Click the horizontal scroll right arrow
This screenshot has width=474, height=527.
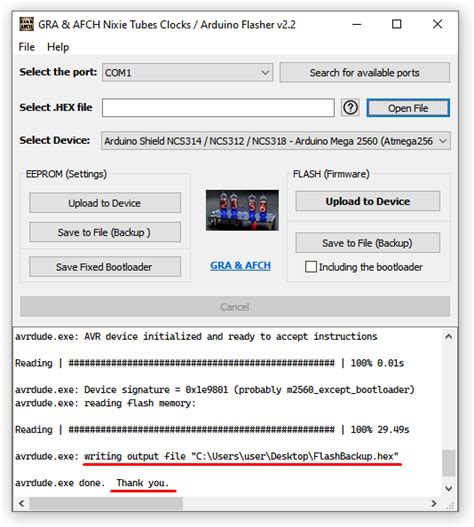(x=434, y=503)
